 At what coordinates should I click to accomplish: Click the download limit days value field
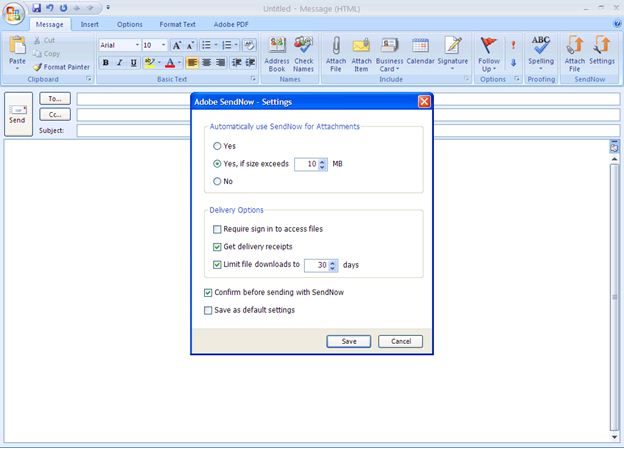pos(316,265)
